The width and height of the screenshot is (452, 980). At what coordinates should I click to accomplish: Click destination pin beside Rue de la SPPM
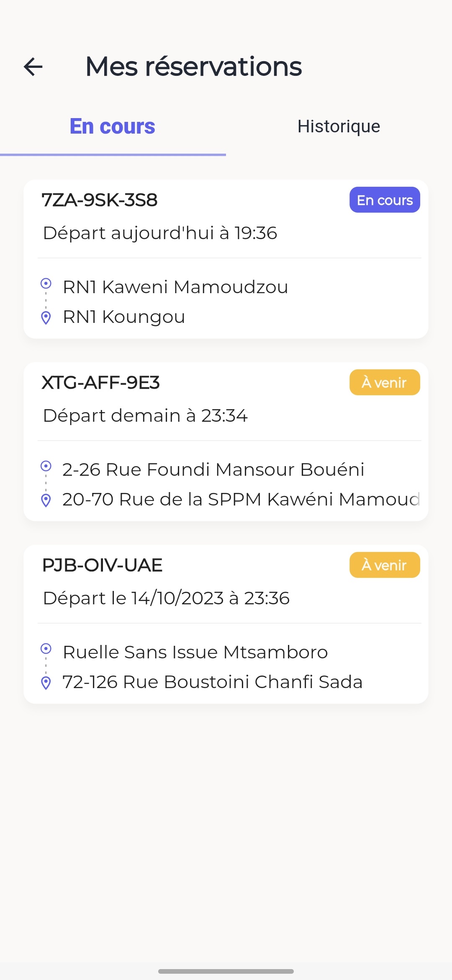click(46, 500)
